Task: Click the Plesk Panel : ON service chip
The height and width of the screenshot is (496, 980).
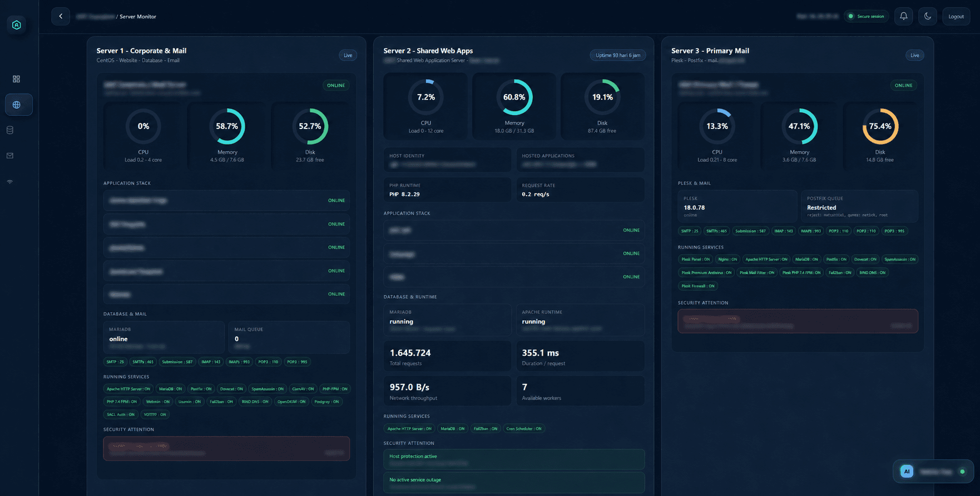Action: click(696, 259)
